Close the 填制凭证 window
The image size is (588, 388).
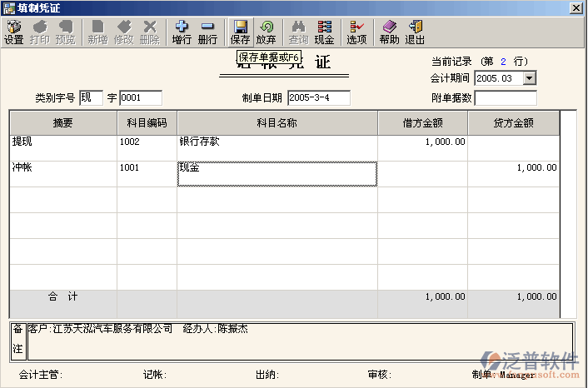[x=576, y=7]
